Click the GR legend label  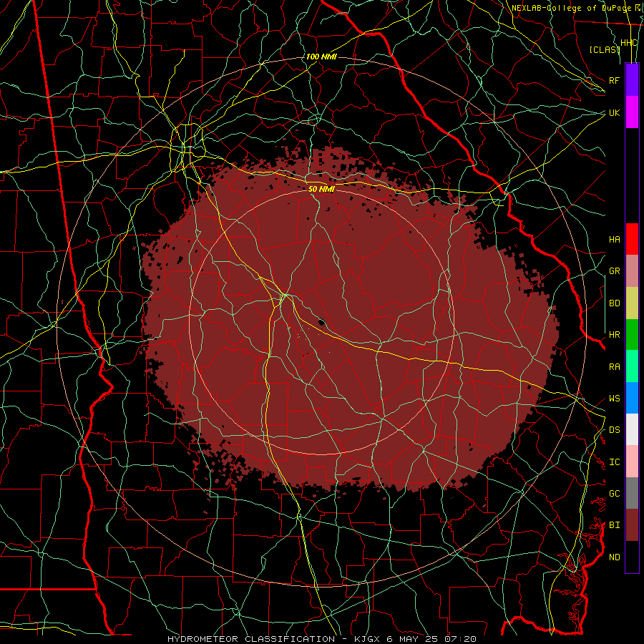(x=614, y=271)
